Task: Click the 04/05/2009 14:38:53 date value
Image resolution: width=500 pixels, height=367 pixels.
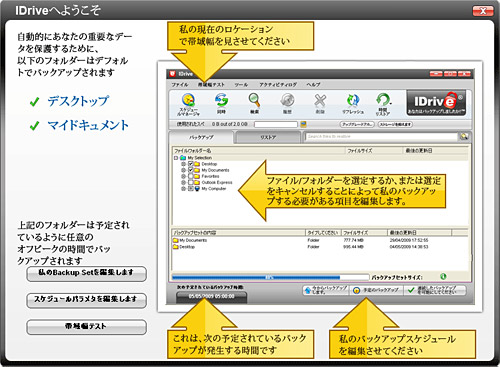Action: pos(409,247)
